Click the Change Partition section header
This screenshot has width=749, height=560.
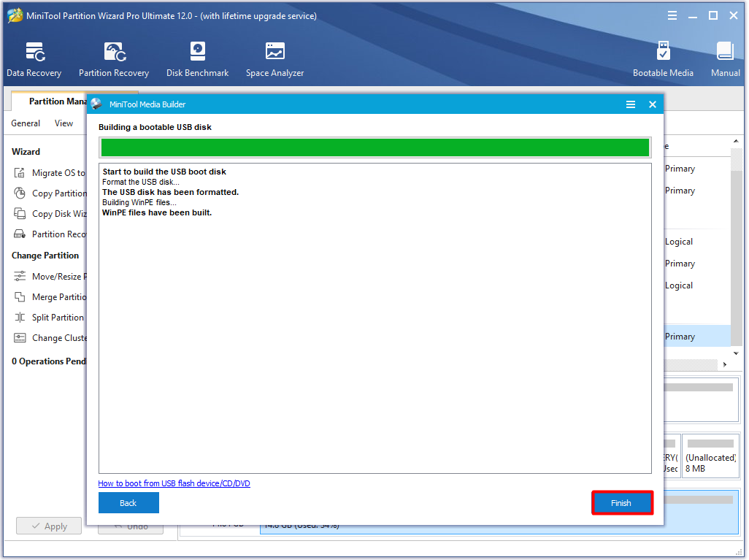[x=45, y=255]
